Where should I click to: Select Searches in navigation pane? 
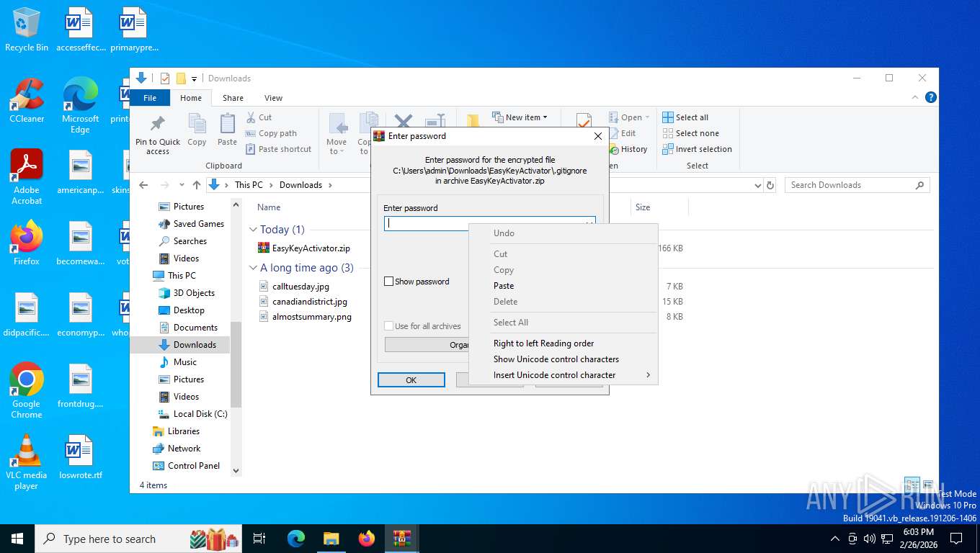[183, 241]
